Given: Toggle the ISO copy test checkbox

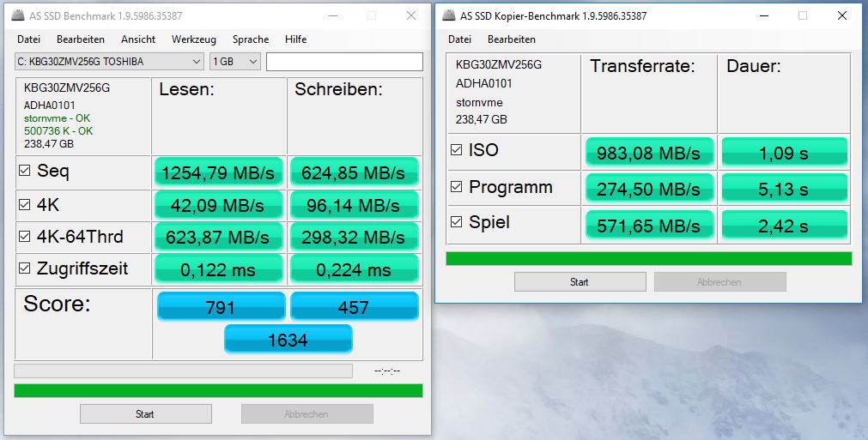Looking at the screenshot, I should pyautogui.click(x=456, y=150).
